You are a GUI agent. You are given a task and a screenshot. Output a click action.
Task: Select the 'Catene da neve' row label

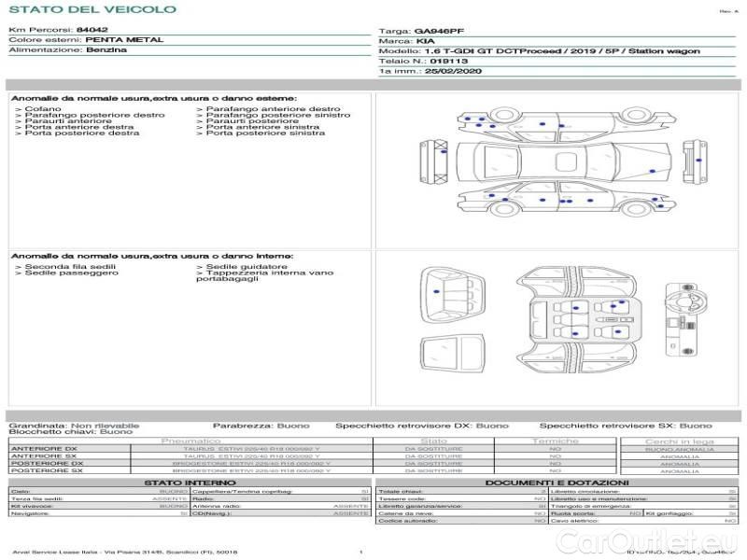(x=406, y=514)
